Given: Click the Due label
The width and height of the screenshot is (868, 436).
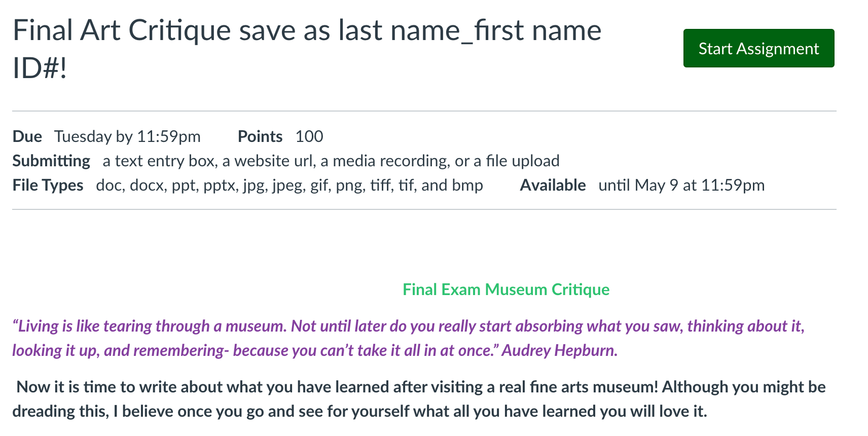Looking at the screenshot, I should click(x=27, y=136).
